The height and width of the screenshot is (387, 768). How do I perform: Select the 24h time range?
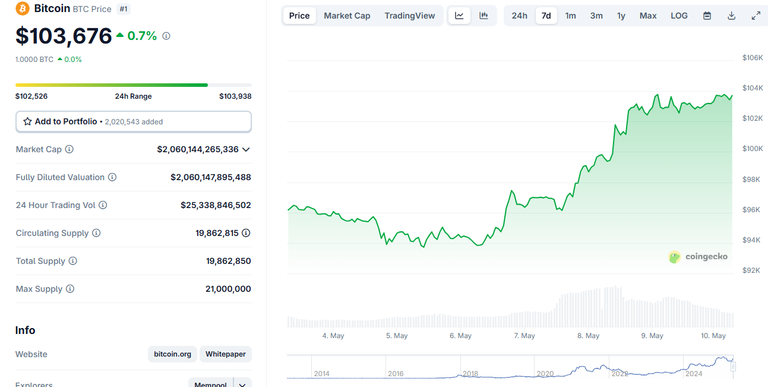pos(520,16)
